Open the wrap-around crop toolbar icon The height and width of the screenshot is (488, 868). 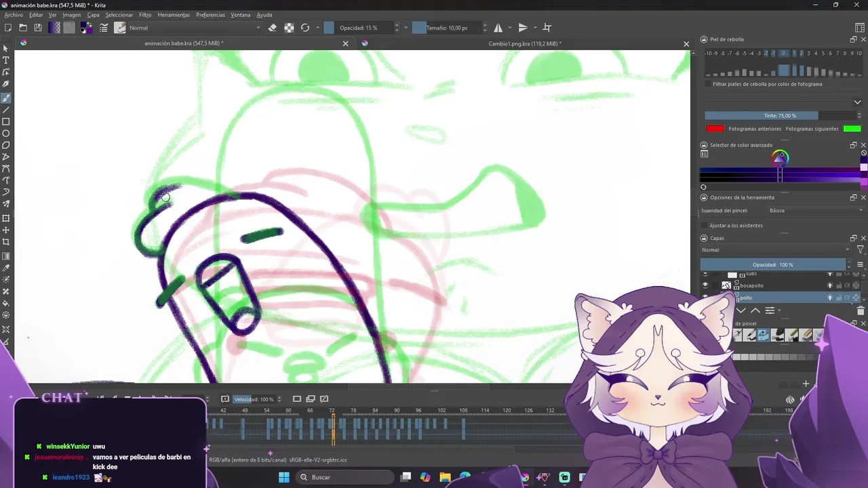(547, 28)
